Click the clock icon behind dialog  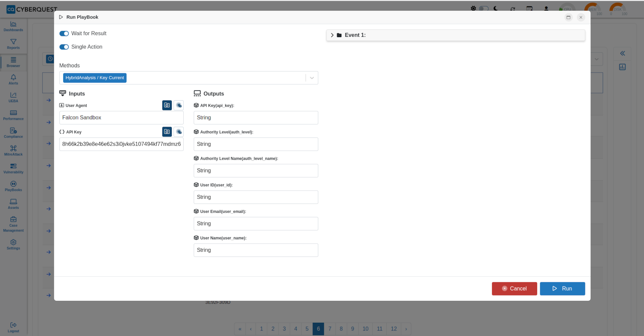50,59
